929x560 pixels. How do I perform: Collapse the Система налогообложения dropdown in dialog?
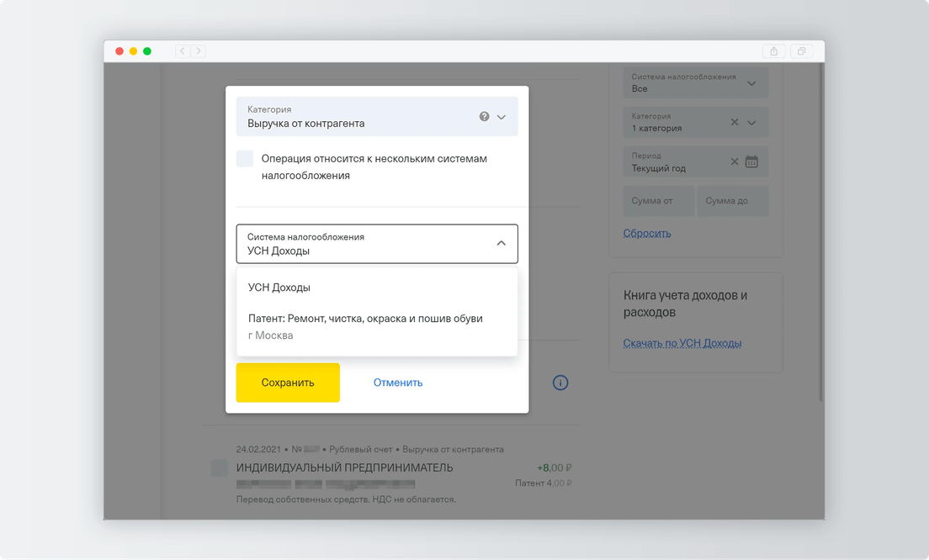click(x=502, y=243)
